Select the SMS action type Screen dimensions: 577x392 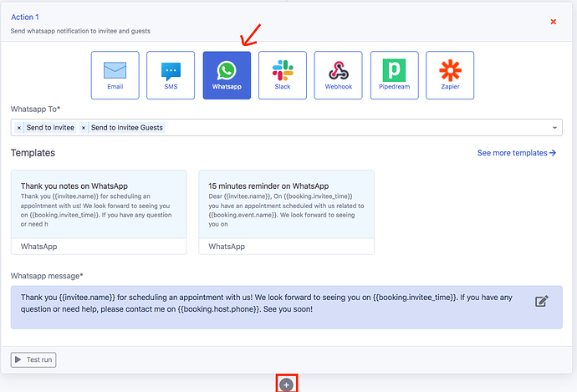pyautogui.click(x=171, y=75)
